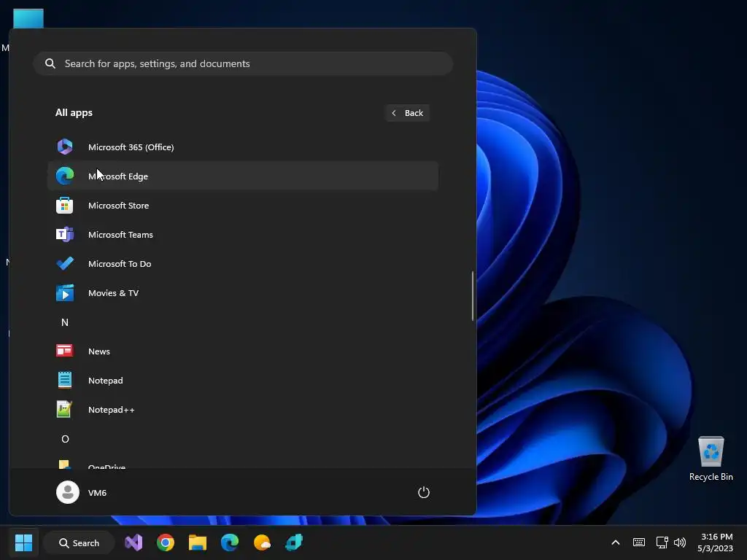The image size is (747, 560).
Task: Open Microsoft 365 (Office) app icon
Action: pyautogui.click(x=65, y=147)
